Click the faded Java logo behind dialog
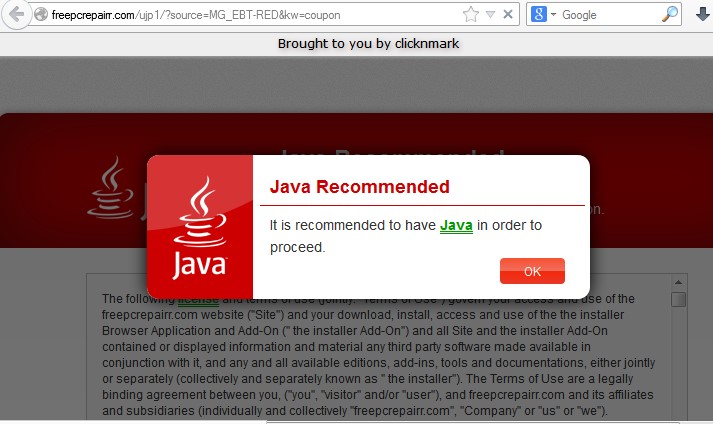The height and width of the screenshot is (424, 713). pyautogui.click(x=110, y=188)
